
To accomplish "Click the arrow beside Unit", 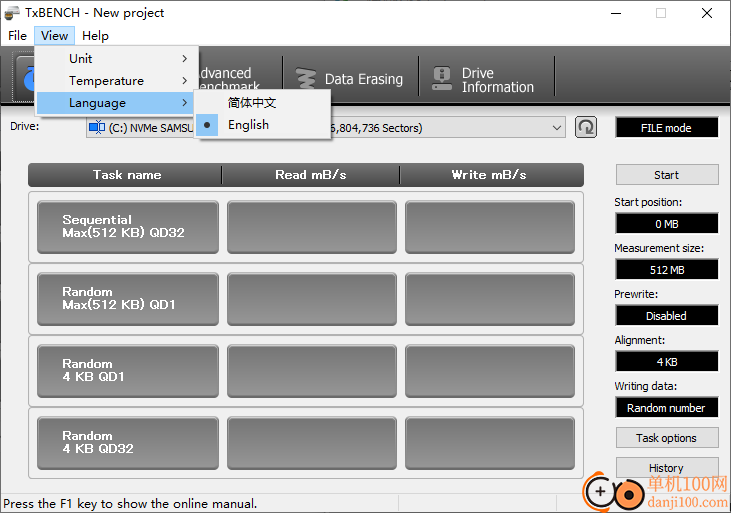I will [x=185, y=59].
